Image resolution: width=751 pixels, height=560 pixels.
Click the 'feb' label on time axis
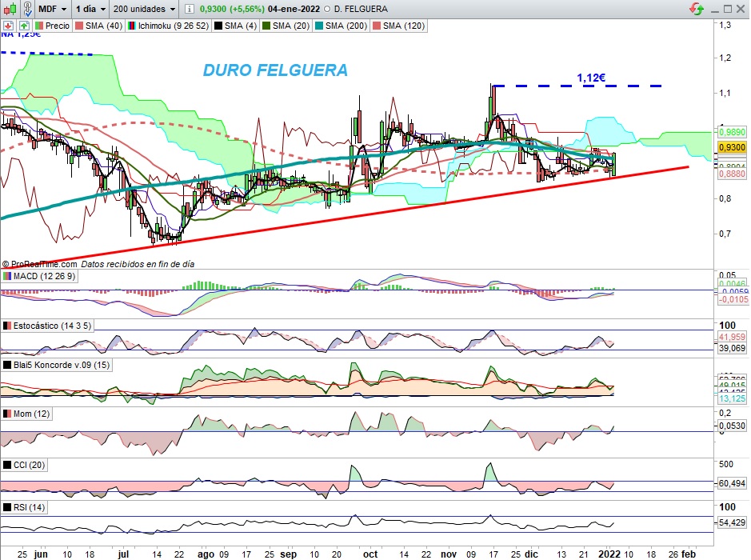point(689,554)
